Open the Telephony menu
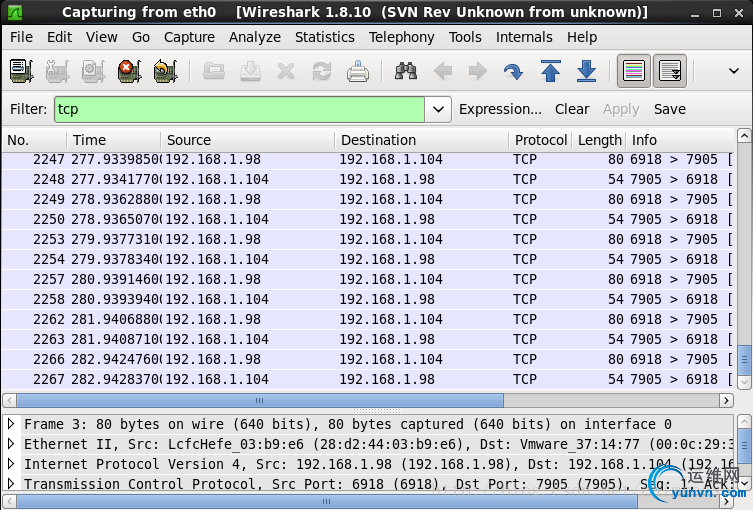 [401, 37]
